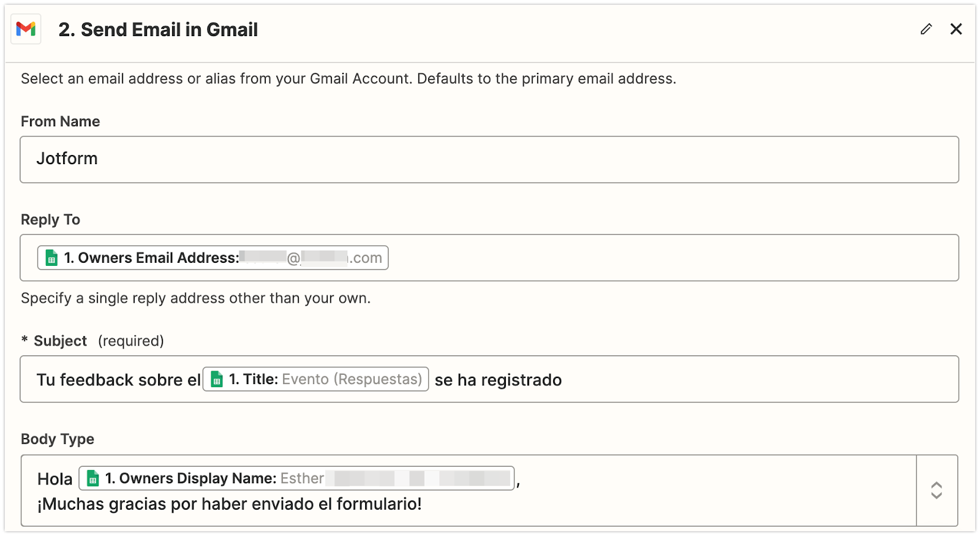Click the Sheets icon in Display Name pill
Image resolution: width=980 pixels, height=536 pixels.
[x=93, y=479]
